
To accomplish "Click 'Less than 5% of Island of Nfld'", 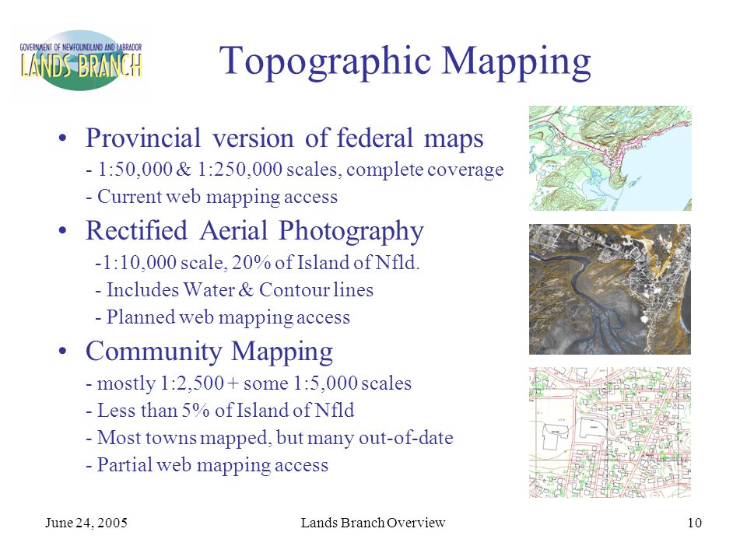I will (x=220, y=411).
